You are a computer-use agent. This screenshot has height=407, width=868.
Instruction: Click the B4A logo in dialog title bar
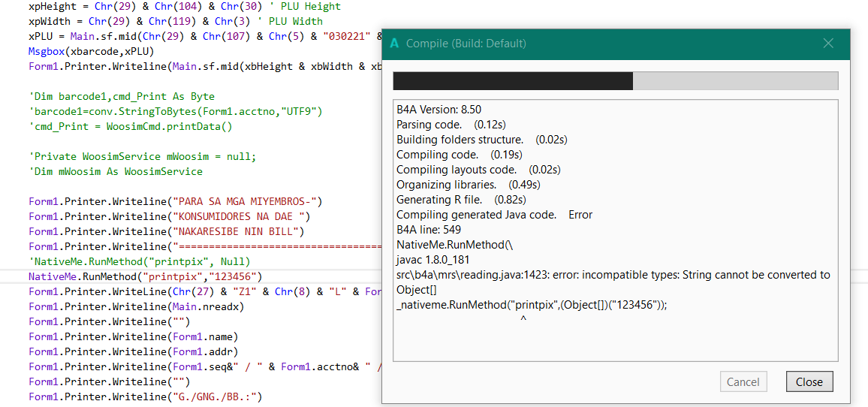[394, 44]
